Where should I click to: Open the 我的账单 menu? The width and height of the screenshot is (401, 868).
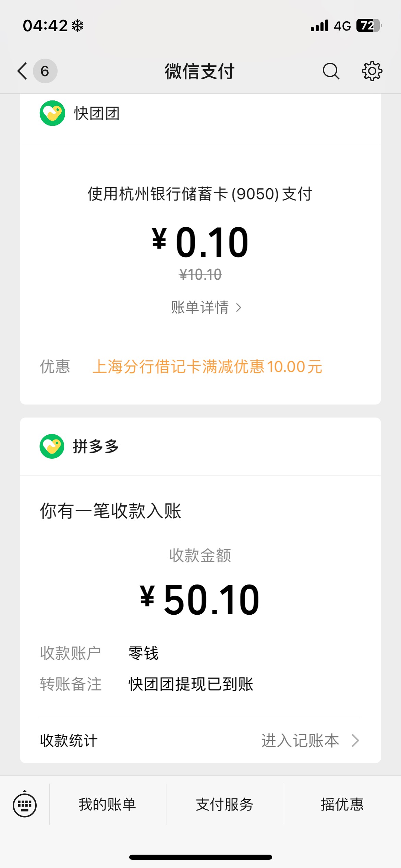tap(107, 804)
